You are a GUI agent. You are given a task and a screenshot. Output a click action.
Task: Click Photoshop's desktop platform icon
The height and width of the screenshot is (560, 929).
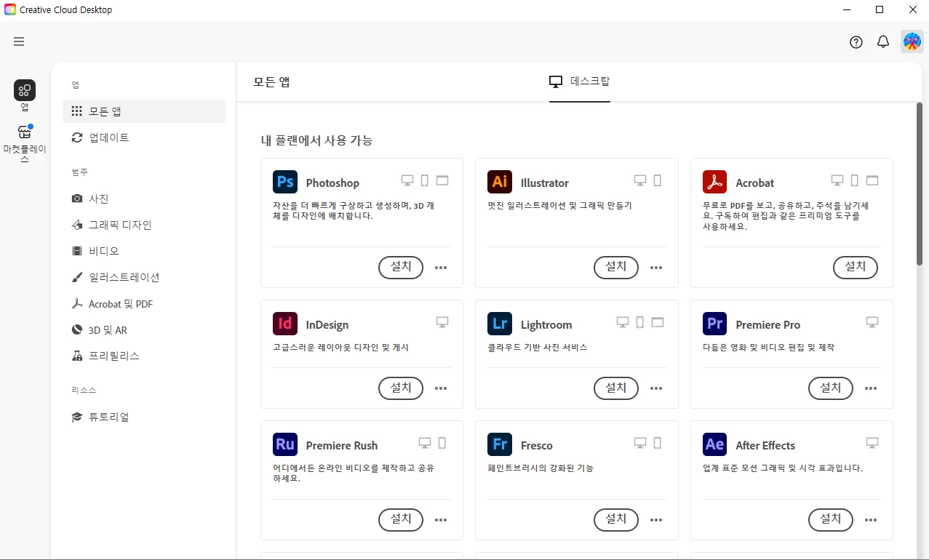(407, 180)
